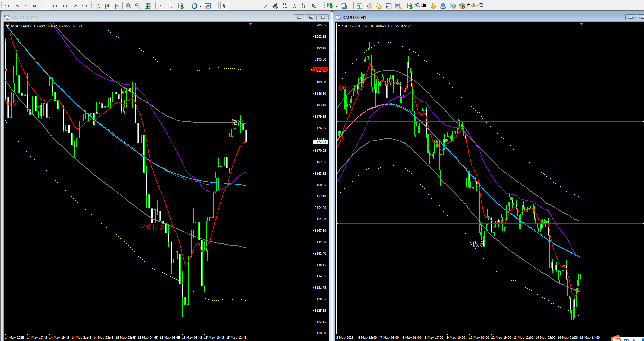Expand the new chart dropdown arrow
Screen dimensions: 644x341
(336, 6)
